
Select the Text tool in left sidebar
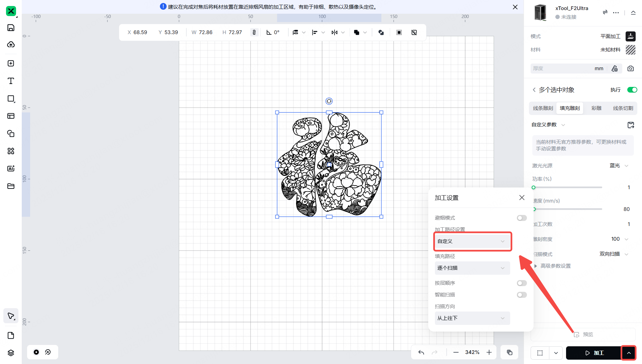[11, 81]
